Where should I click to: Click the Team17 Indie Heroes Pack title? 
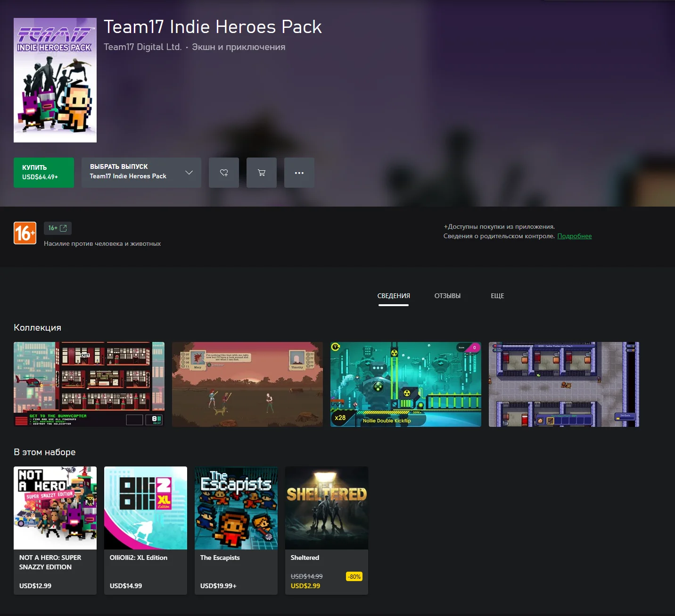pyautogui.click(x=213, y=27)
